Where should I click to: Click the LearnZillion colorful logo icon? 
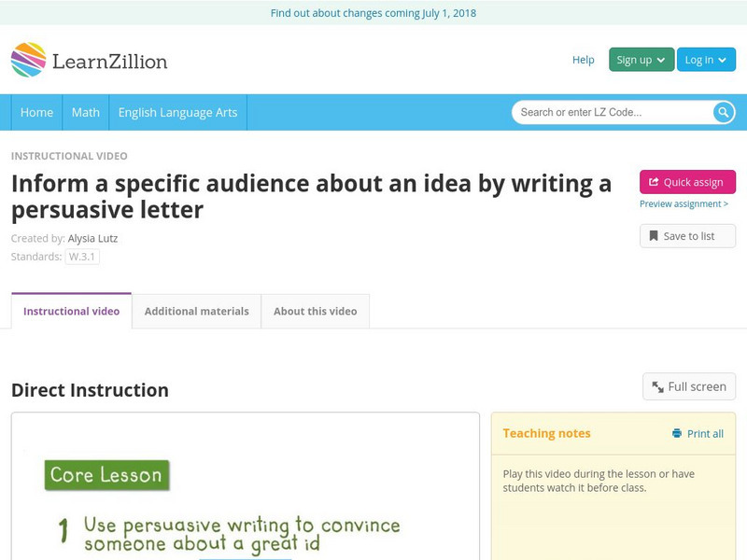pyautogui.click(x=28, y=60)
